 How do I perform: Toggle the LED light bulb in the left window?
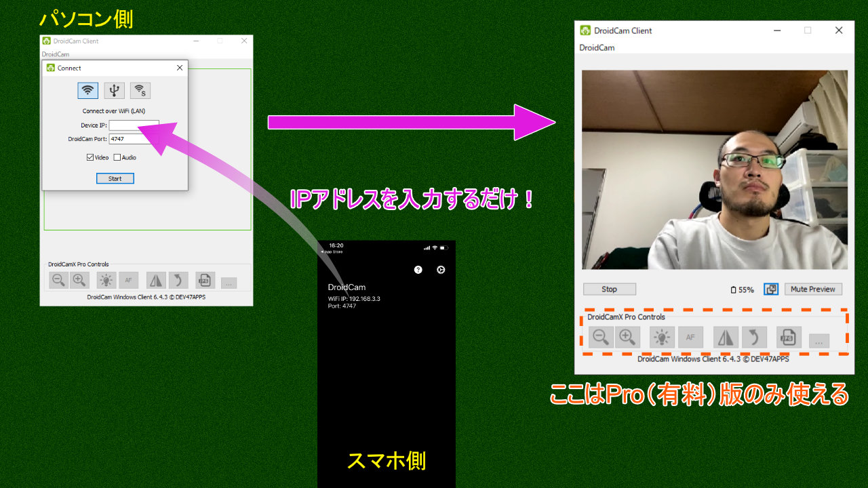coord(106,279)
